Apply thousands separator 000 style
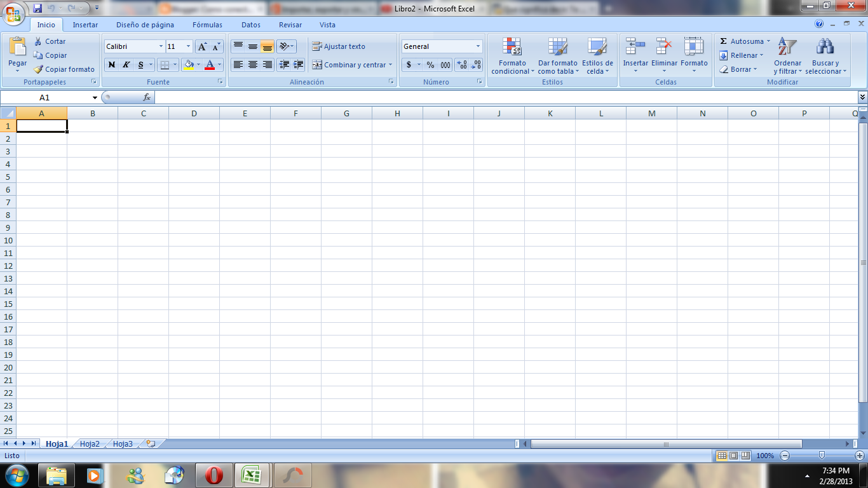Image resolution: width=868 pixels, height=488 pixels. point(445,65)
